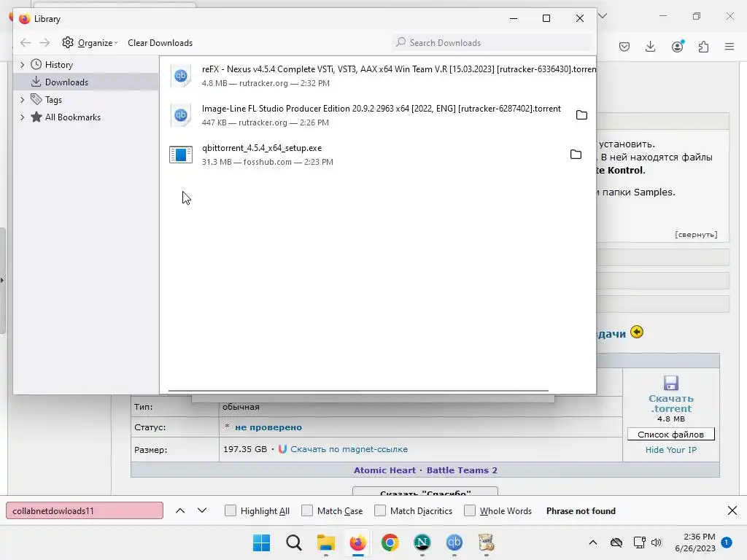Click the find bar search text field
This screenshot has height=560, width=747.
85,511
